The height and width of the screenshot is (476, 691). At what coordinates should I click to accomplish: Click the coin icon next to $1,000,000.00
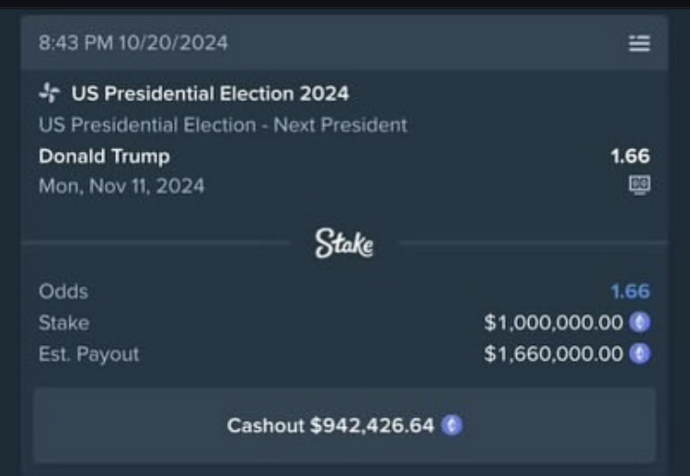[x=640, y=323]
